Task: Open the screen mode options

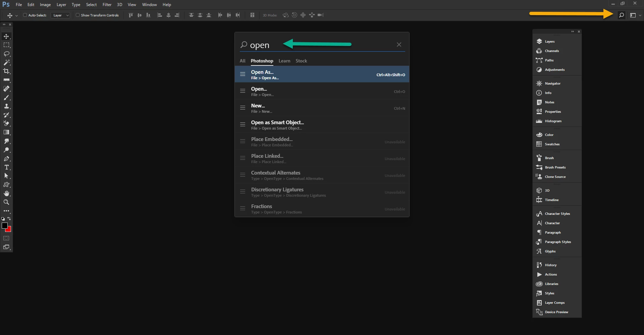Action: [x=6, y=247]
